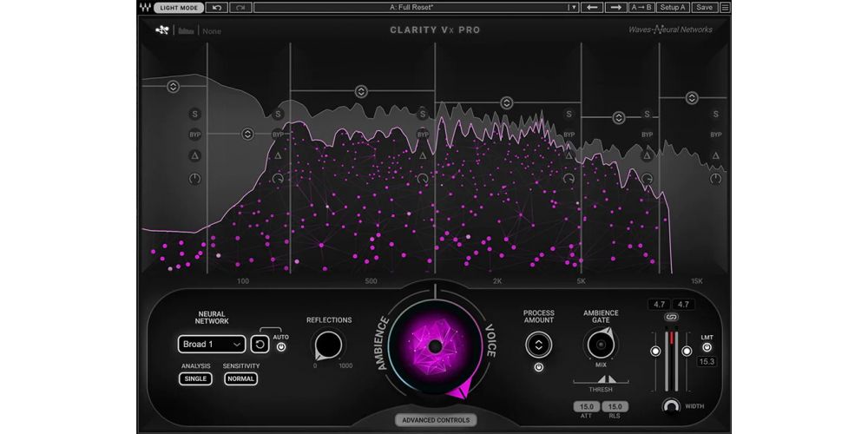
Task: Solo band 3 with its S button
Action: click(x=423, y=114)
